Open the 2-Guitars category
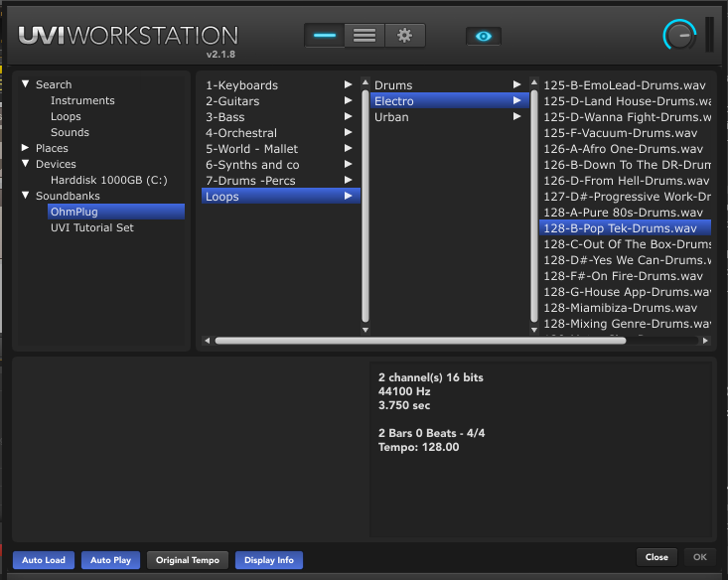 pyautogui.click(x=280, y=100)
